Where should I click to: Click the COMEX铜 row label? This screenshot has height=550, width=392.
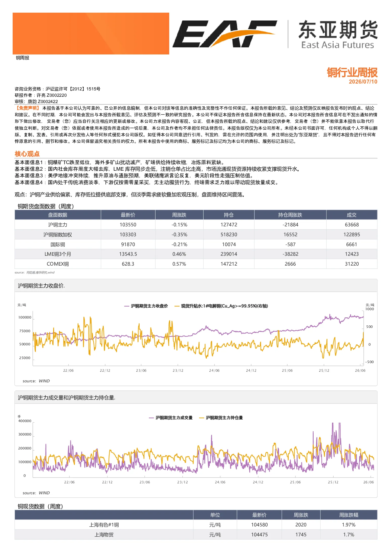pyautogui.click(x=58, y=264)
